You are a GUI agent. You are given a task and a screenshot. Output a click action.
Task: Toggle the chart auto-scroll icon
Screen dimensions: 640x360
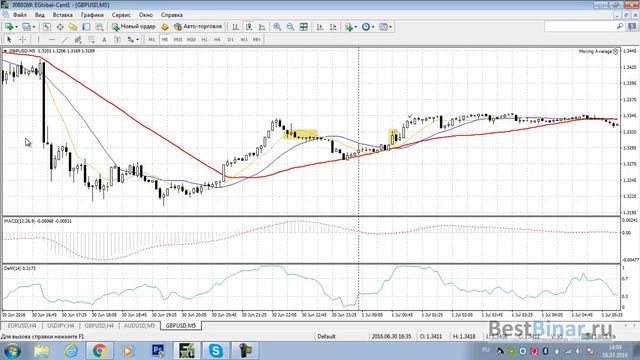pyautogui.click(x=320, y=27)
